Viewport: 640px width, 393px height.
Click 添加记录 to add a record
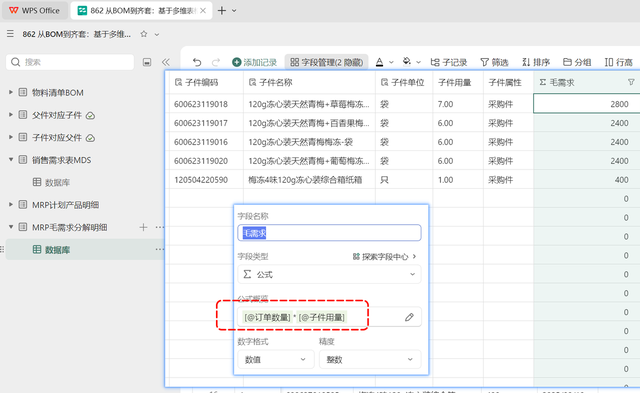[x=254, y=62]
